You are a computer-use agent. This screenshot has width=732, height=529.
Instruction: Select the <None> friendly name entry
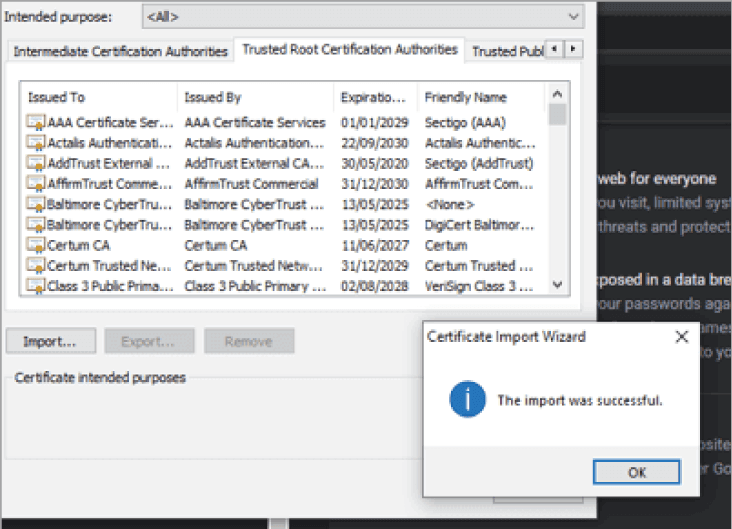tap(450, 205)
